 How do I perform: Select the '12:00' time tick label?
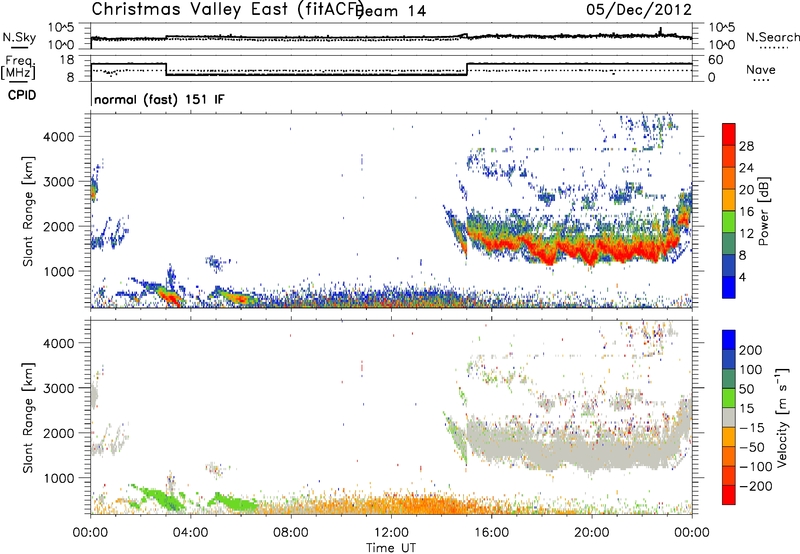[x=391, y=533]
